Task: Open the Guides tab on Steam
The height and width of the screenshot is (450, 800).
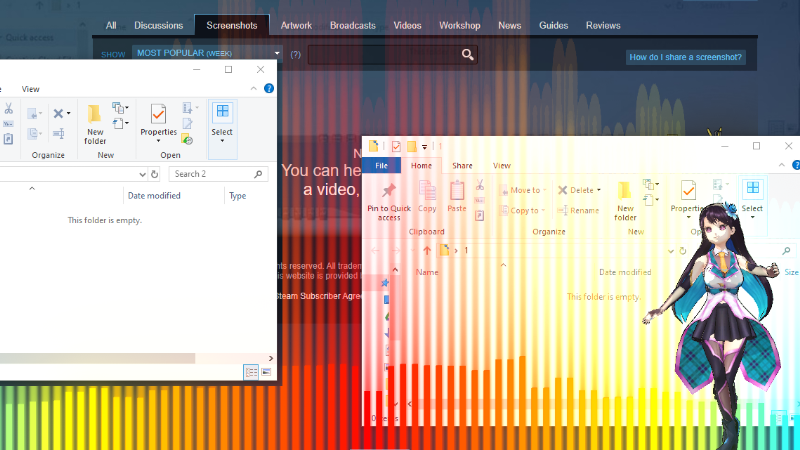Action: coord(554,26)
